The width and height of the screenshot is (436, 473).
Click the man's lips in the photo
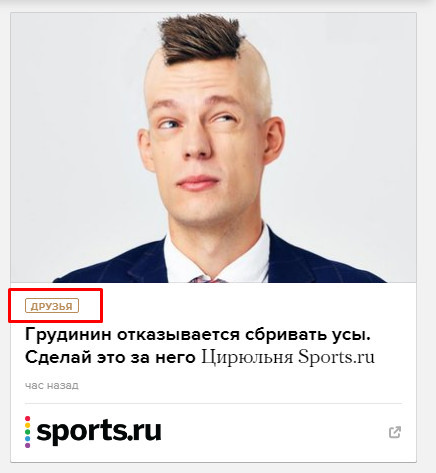click(x=197, y=182)
